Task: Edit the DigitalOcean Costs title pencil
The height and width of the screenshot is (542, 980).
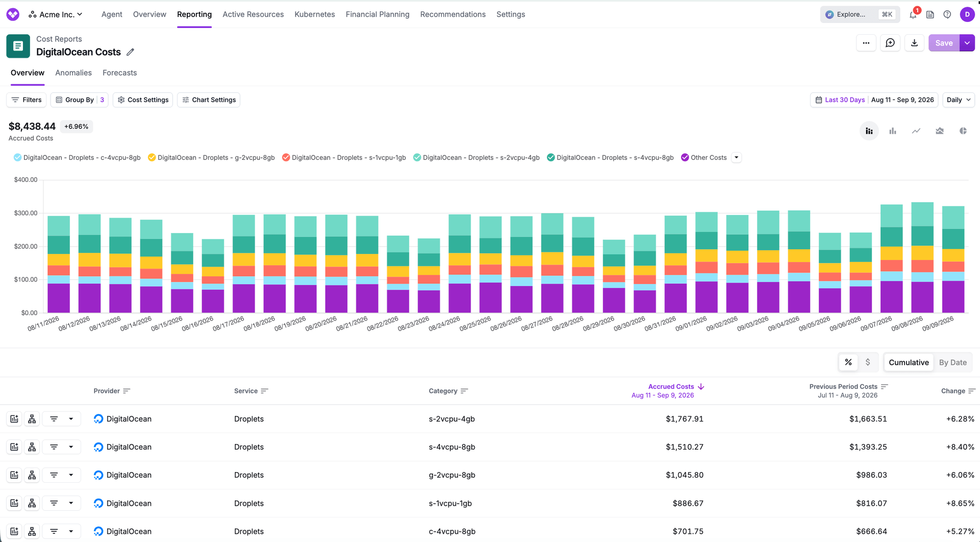Action: pos(130,52)
